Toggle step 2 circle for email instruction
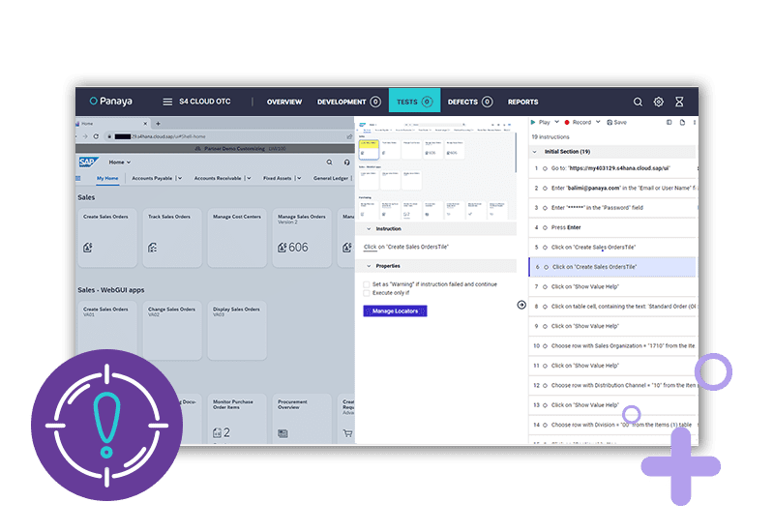The width and height of the screenshot is (774, 532). pos(546,188)
